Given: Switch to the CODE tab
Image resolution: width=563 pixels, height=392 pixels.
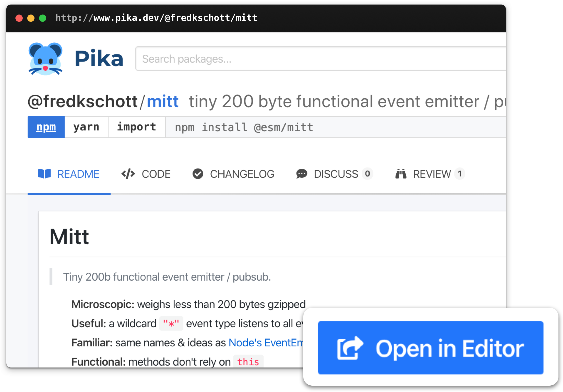Looking at the screenshot, I should pos(146,174).
